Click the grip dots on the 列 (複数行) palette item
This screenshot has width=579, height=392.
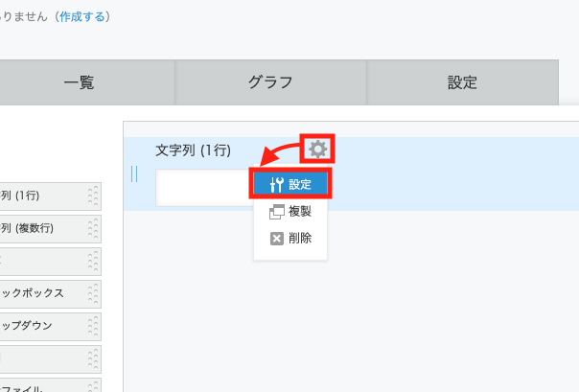coord(93,228)
